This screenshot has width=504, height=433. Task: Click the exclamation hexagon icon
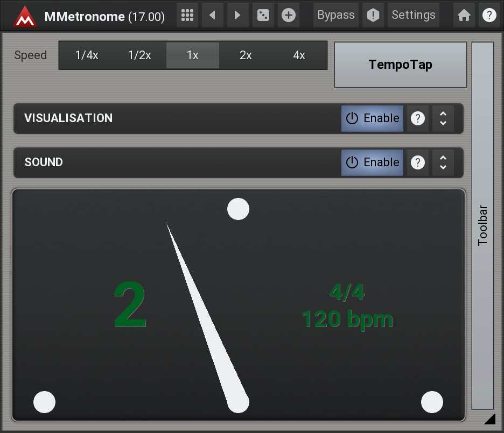tap(373, 16)
